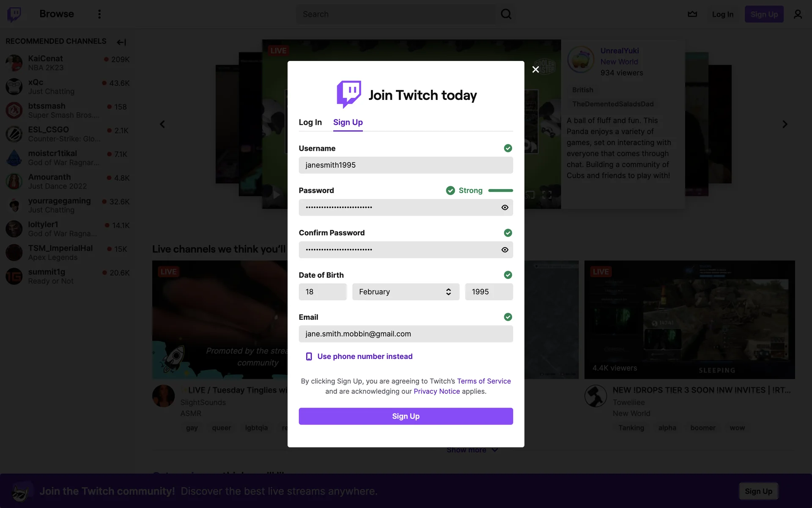The height and width of the screenshot is (508, 812).
Task: Open the Terms of Service link
Action: (484, 381)
